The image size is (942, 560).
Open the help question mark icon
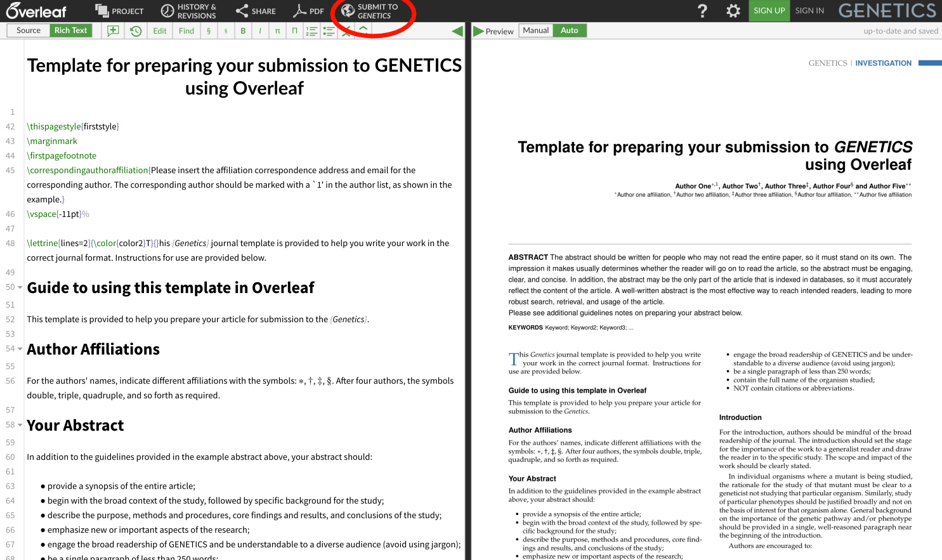pyautogui.click(x=702, y=11)
